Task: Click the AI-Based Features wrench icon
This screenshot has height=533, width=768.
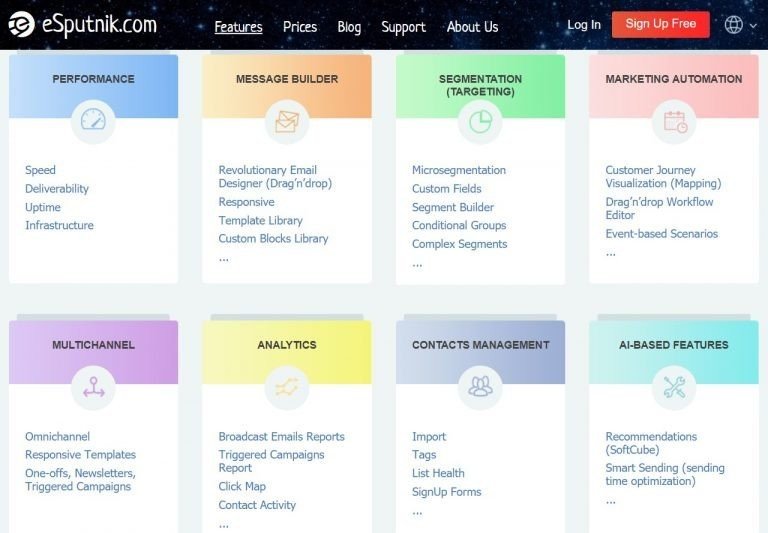Action: click(x=674, y=387)
